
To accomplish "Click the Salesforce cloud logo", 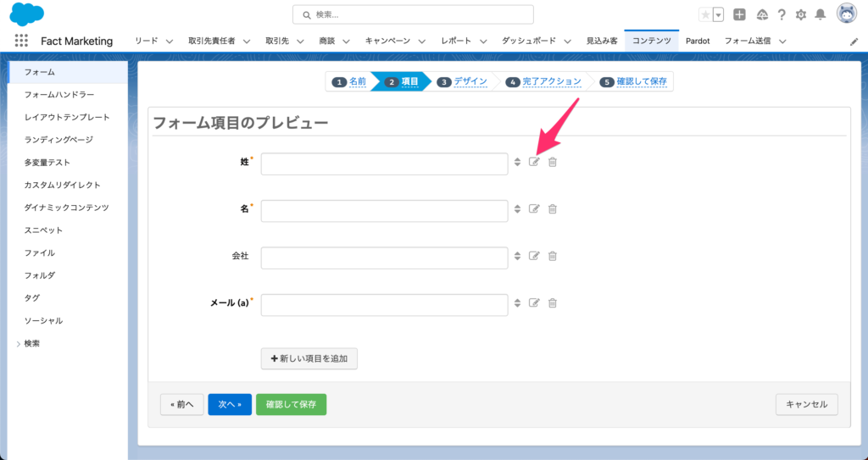I will tap(26, 14).
